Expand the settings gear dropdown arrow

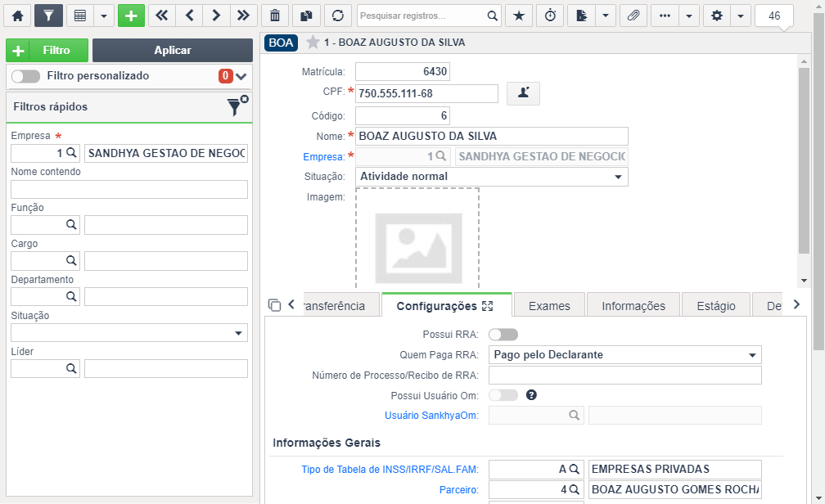741,16
